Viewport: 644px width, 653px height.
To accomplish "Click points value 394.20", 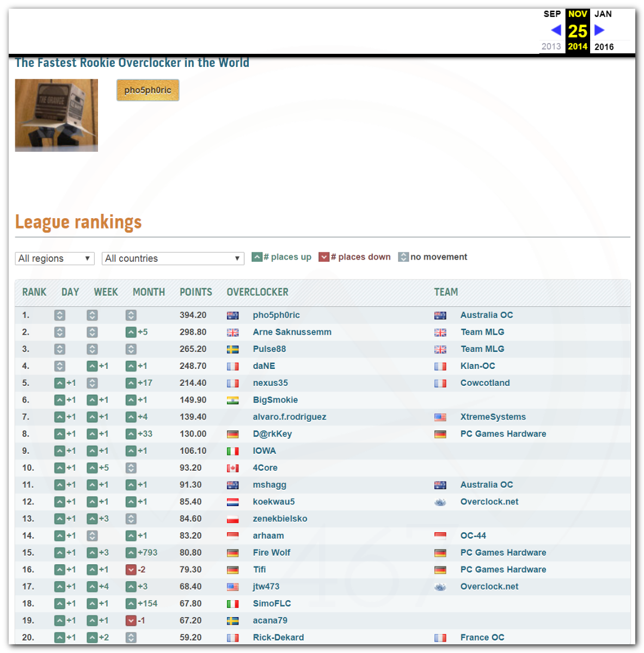I will point(193,315).
